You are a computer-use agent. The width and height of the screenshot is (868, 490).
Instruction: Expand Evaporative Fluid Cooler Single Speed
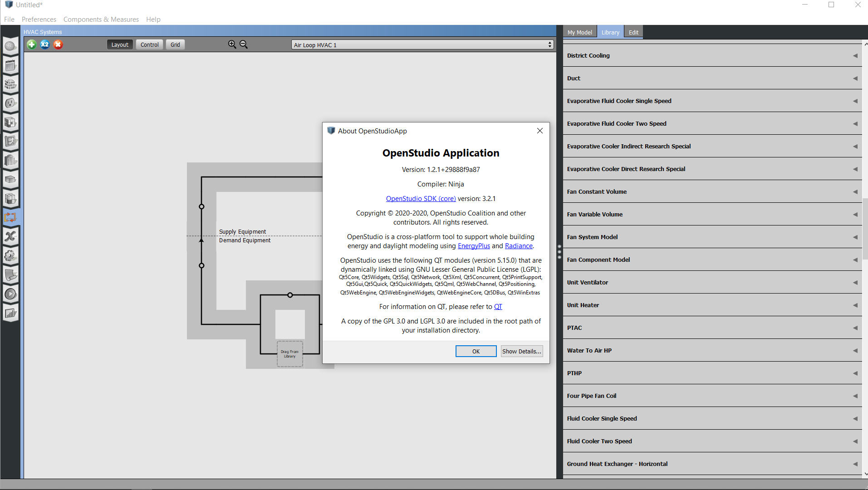tap(712, 101)
